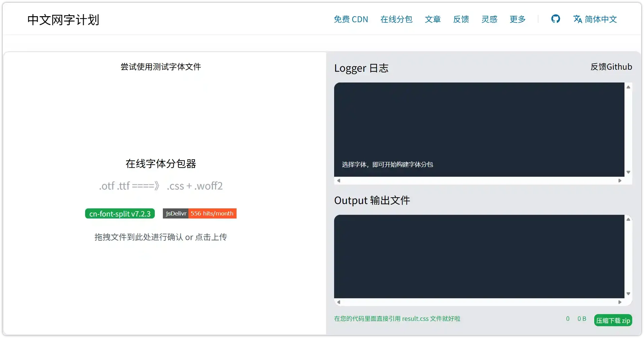The height and width of the screenshot is (338, 644).
Task: Click the font upload drop area
Action: tap(161, 237)
